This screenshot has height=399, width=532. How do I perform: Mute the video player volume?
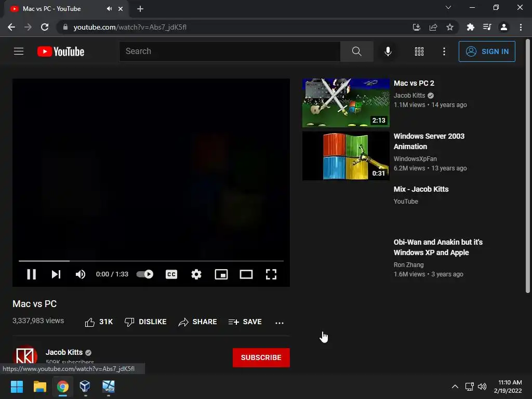point(81,274)
